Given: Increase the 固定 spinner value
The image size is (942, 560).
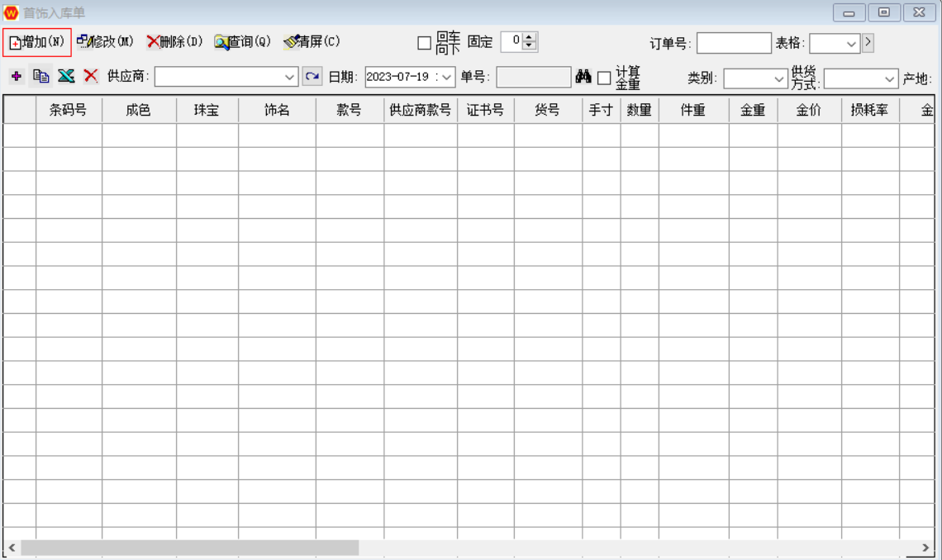Looking at the screenshot, I should [530, 37].
